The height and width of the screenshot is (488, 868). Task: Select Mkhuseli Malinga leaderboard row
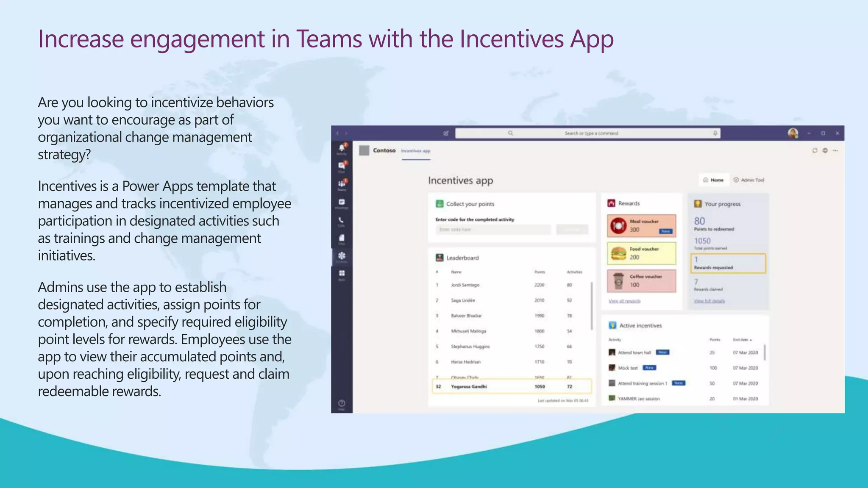click(x=511, y=331)
